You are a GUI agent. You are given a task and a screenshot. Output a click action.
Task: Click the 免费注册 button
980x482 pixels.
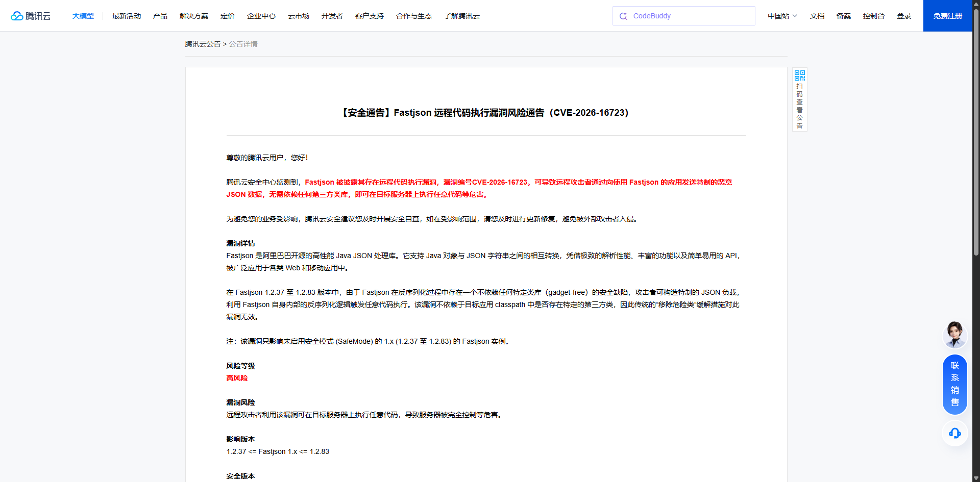[948, 16]
